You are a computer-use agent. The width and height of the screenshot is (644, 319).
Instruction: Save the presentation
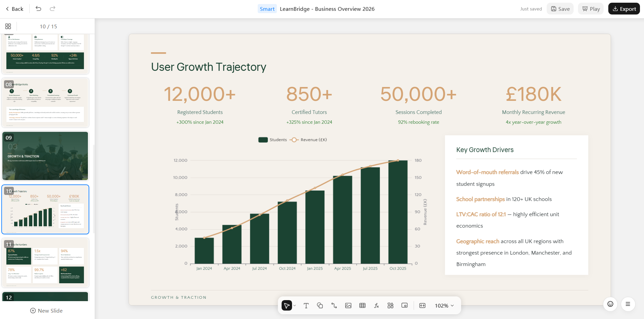(560, 9)
